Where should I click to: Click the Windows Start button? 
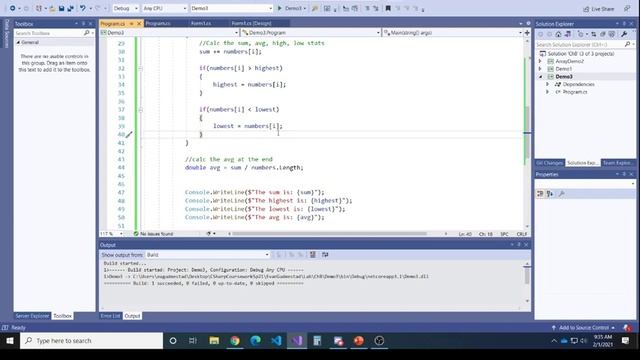10,340
